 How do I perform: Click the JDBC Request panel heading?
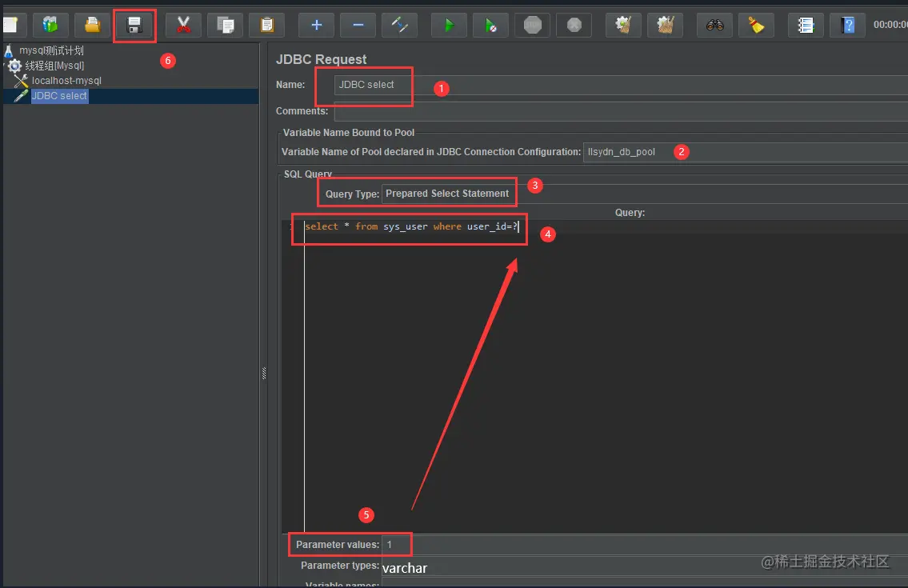point(322,59)
